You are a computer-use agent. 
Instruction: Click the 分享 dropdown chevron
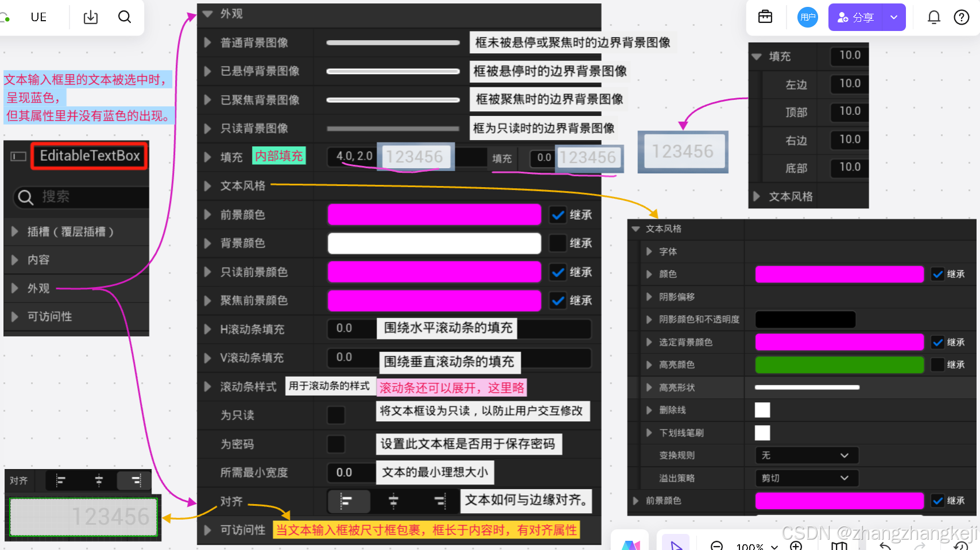(893, 17)
